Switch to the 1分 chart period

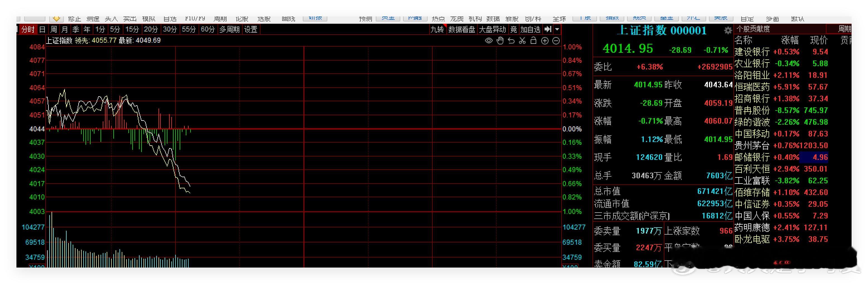click(x=100, y=29)
